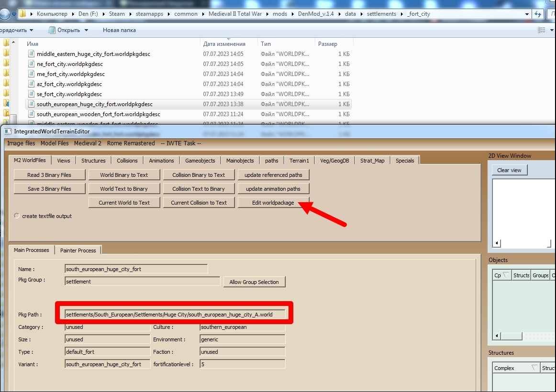Click the fortificationlevel field

point(243,364)
